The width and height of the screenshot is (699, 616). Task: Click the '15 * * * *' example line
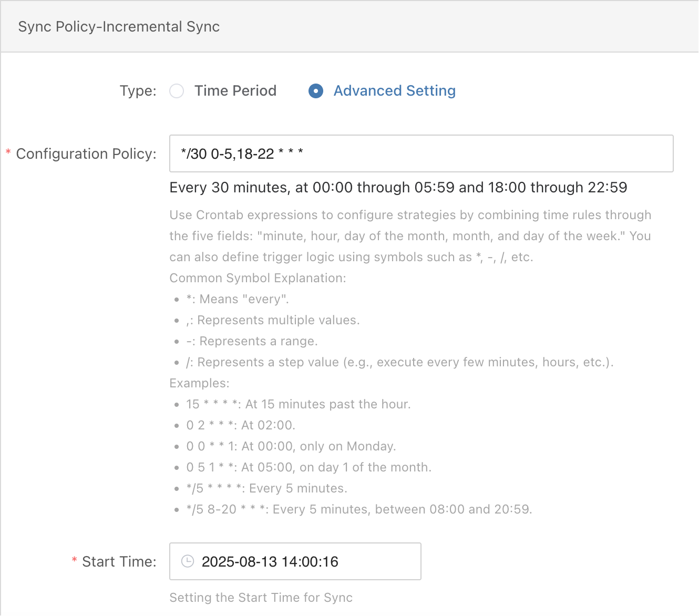pyautogui.click(x=298, y=404)
